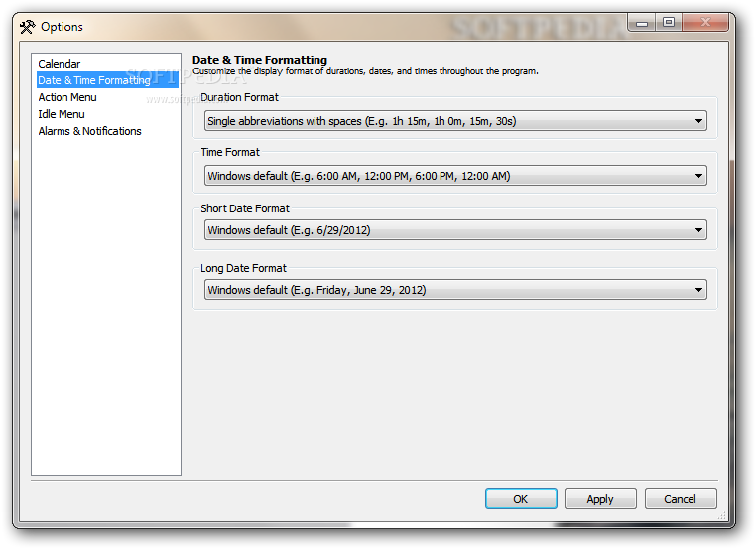Click the resize grip at window corner

pyautogui.click(x=721, y=515)
